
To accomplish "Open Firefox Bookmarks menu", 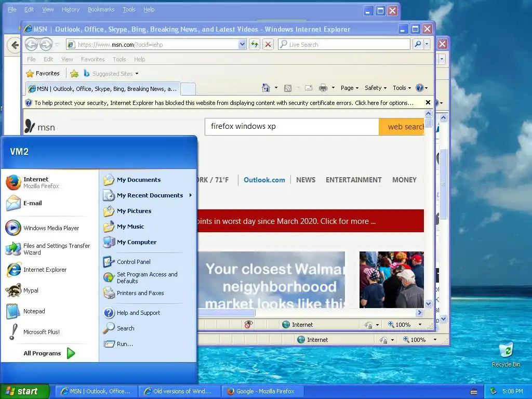I will coord(101,9).
